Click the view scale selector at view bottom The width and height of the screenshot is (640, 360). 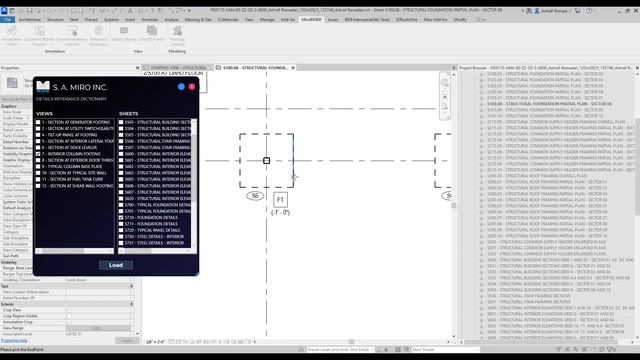pyautogui.click(x=156, y=342)
